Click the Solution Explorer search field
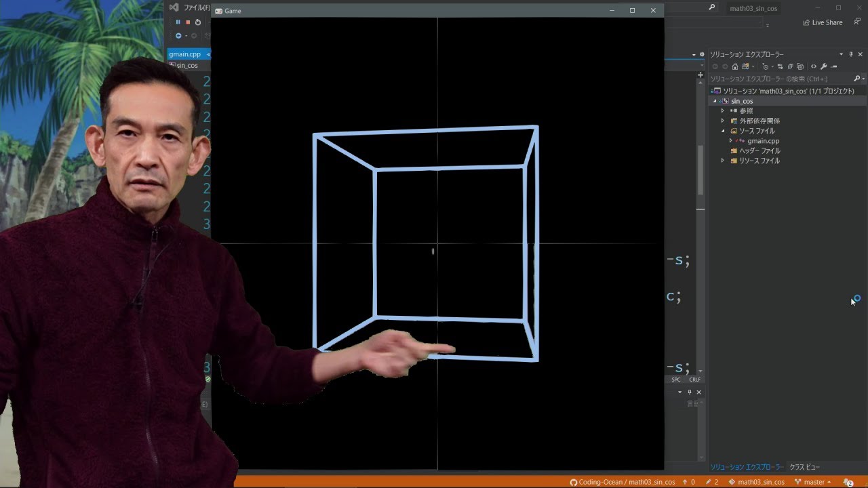Image resolution: width=868 pixels, height=488 pixels. pyautogui.click(x=778, y=79)
